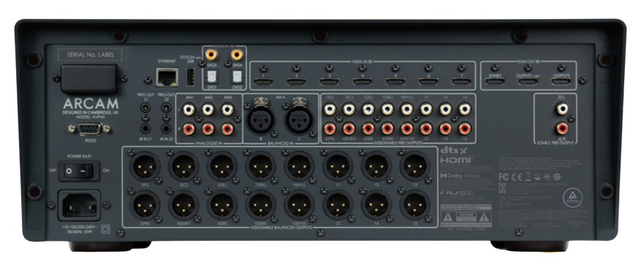Click the 3(C) balanced XLR output
644x273 pixels.
click(x=183, y=166)
